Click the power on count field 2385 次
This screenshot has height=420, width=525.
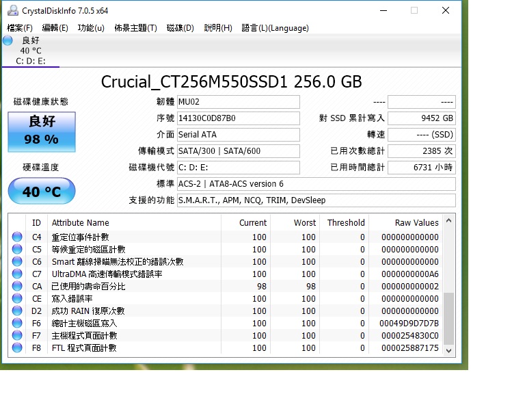(422, 151)
